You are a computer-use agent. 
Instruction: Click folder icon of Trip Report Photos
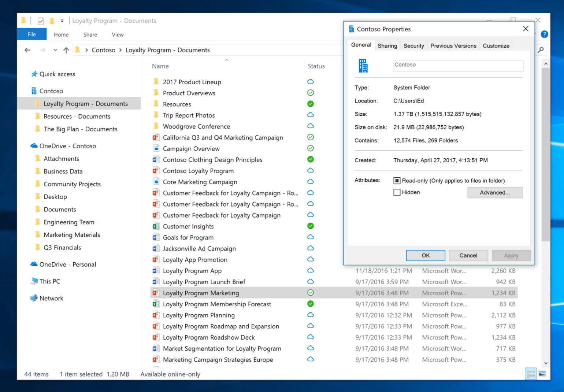pyautogui.click(x=156, y=115)
